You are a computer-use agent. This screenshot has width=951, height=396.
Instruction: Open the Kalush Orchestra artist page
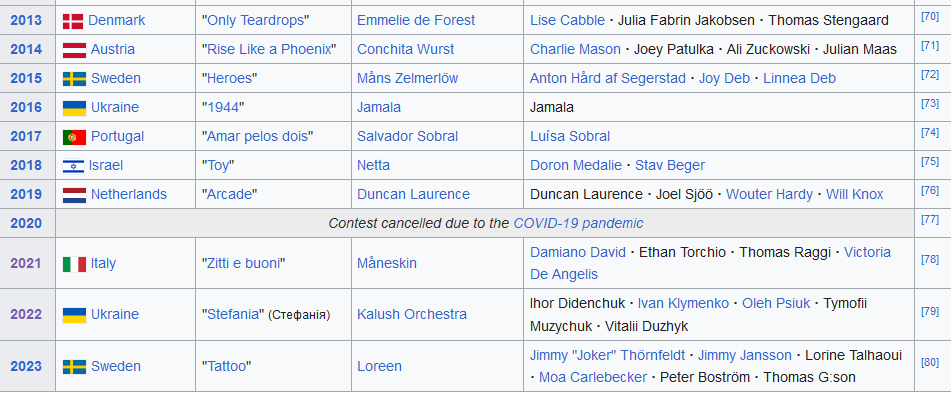(x=412, y=314)
